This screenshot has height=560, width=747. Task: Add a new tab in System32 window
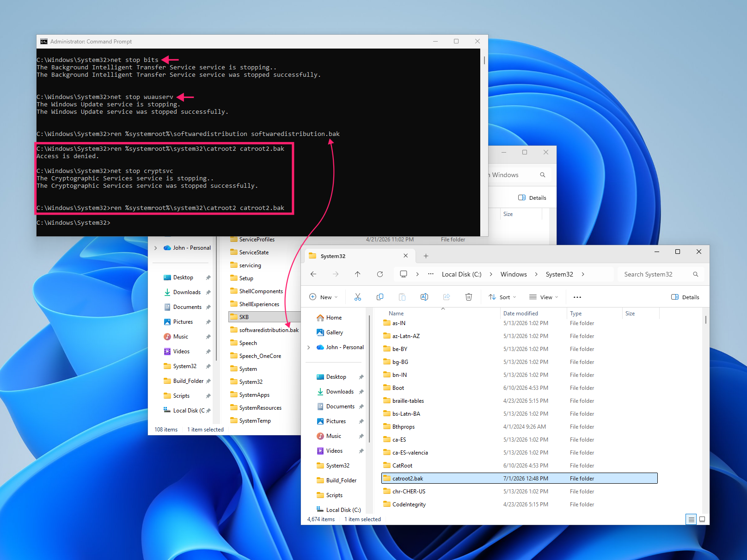pos(426,256)
